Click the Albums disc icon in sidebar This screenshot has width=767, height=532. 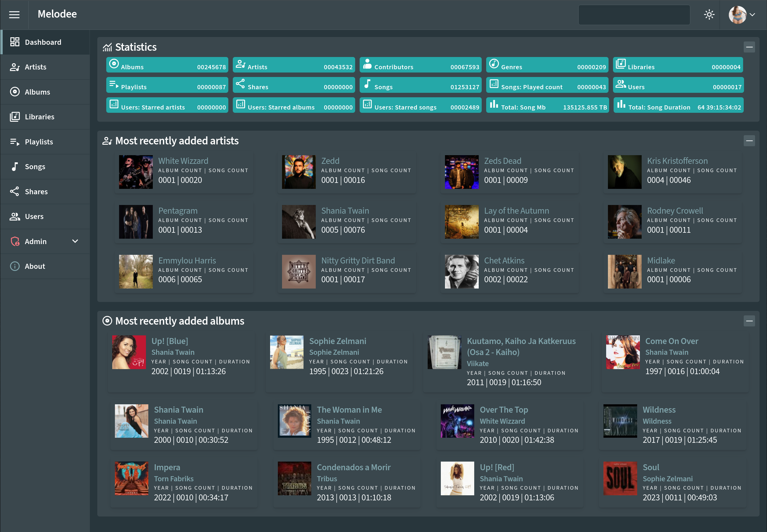(x=15, y=92)
